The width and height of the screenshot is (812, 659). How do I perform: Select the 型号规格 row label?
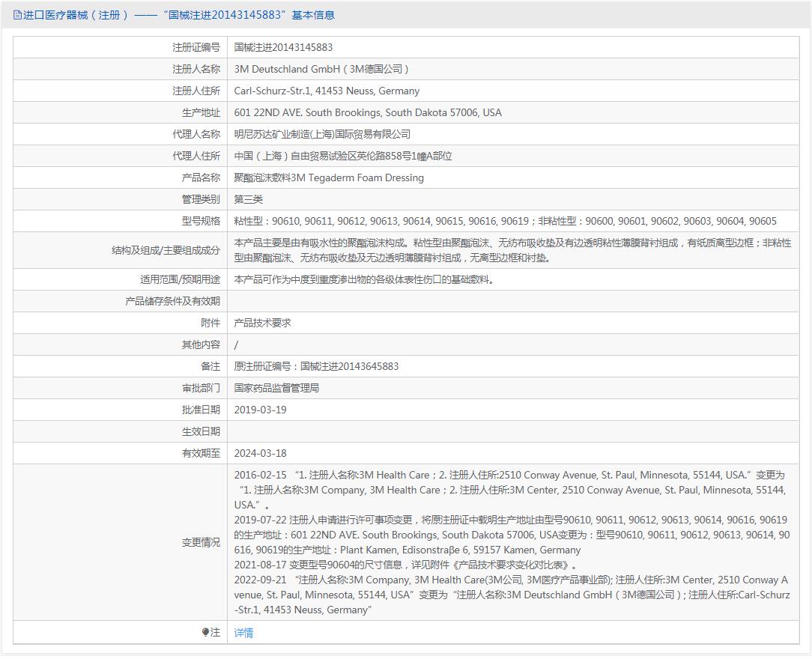point(201,222)
